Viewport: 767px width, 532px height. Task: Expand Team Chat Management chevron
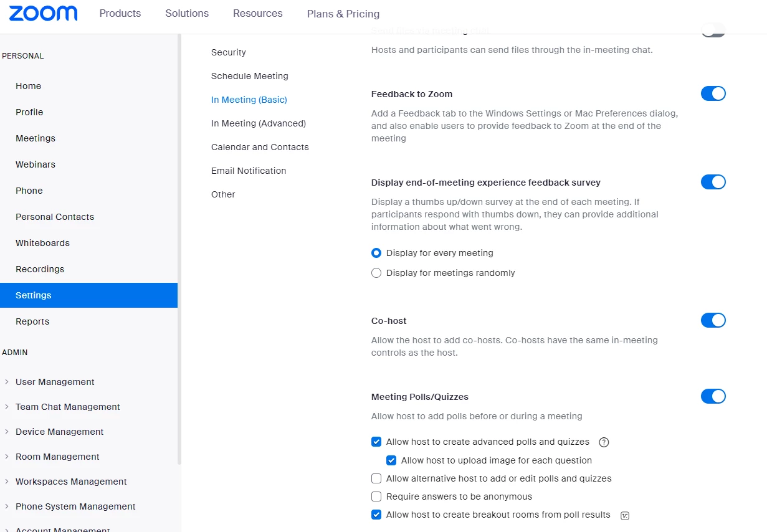(x=7, y=407)
